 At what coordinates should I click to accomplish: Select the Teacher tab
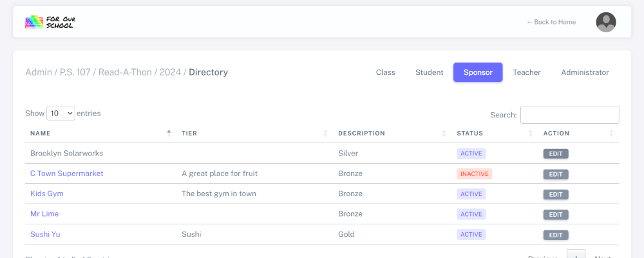[x=526, y=72]
